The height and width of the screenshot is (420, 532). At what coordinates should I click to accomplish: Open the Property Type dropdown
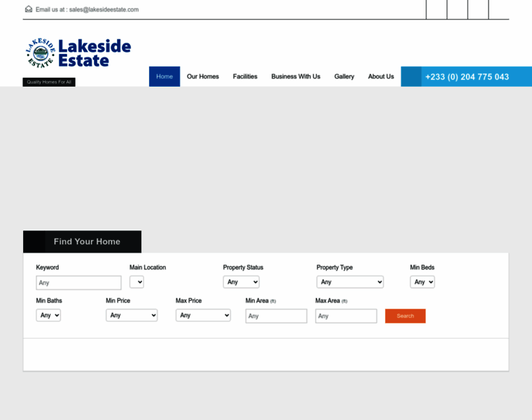coord(350,282)
